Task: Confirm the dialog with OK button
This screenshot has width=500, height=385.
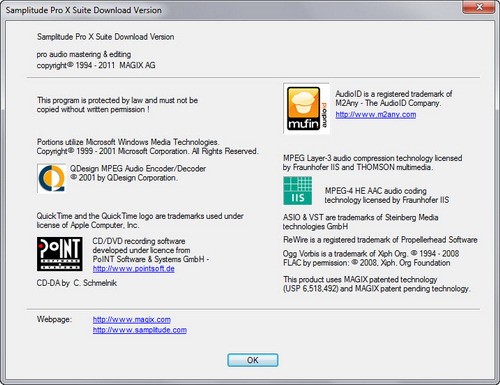Action: coord(253,360)
